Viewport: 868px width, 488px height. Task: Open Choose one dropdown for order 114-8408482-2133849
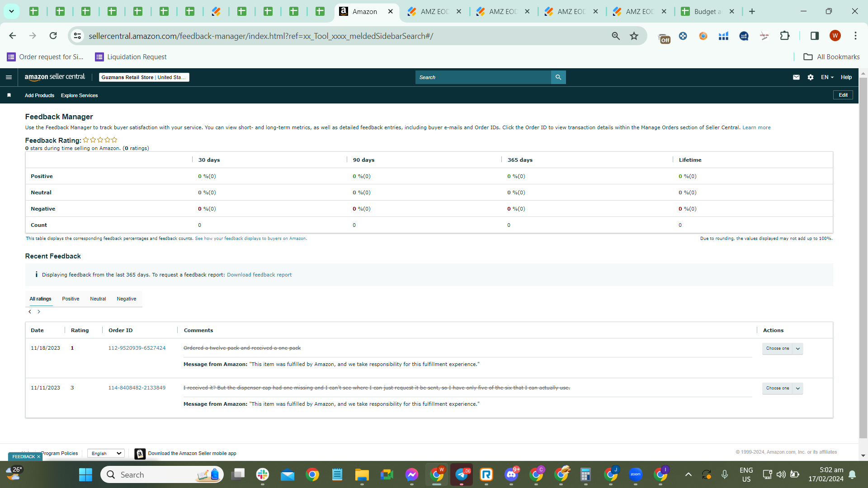click(x=783, y=388)
